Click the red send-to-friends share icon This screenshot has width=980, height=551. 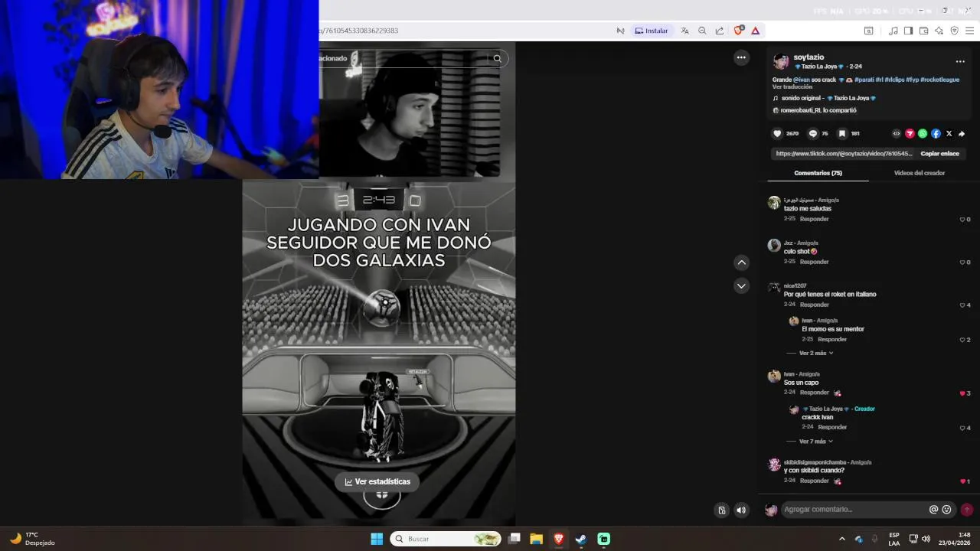[x=910, y=133]
